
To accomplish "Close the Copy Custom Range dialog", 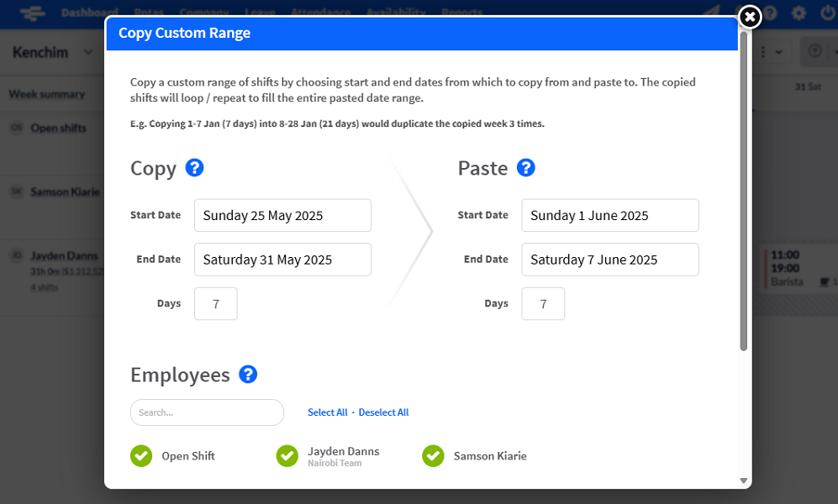I will point(750,17).
